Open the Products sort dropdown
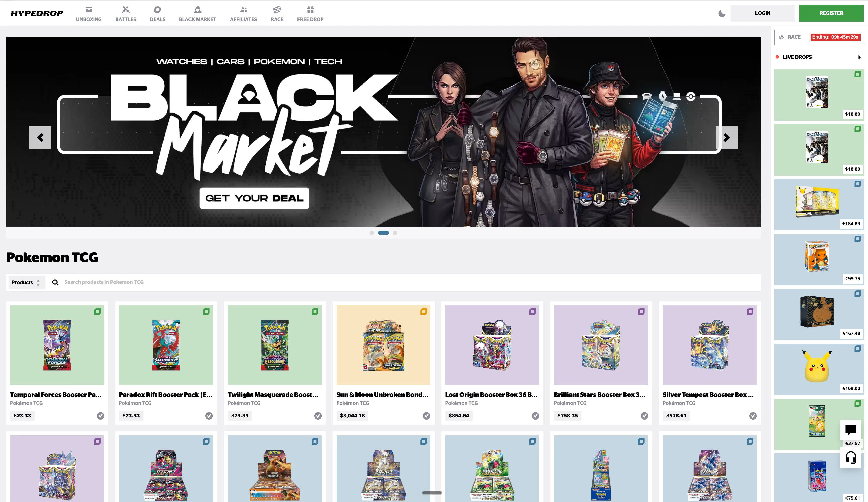 (x=26, y=282)
